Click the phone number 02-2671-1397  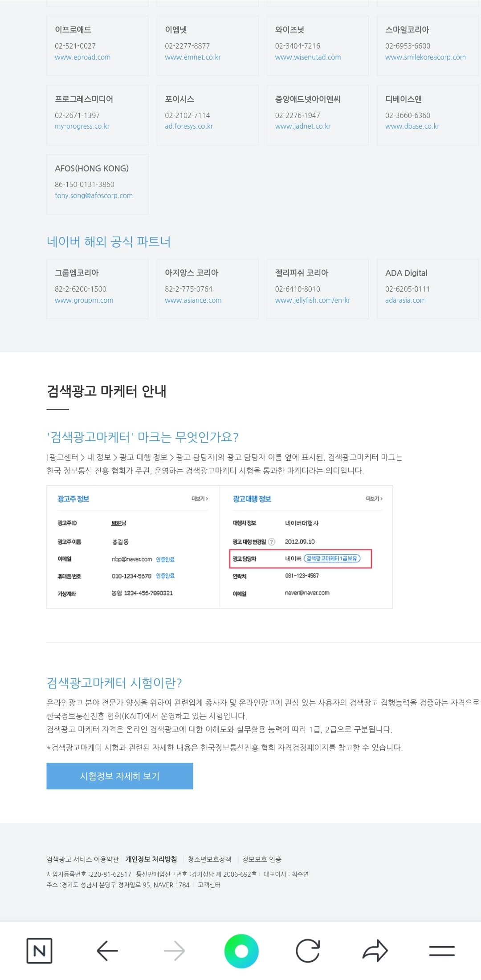[77, 116]
